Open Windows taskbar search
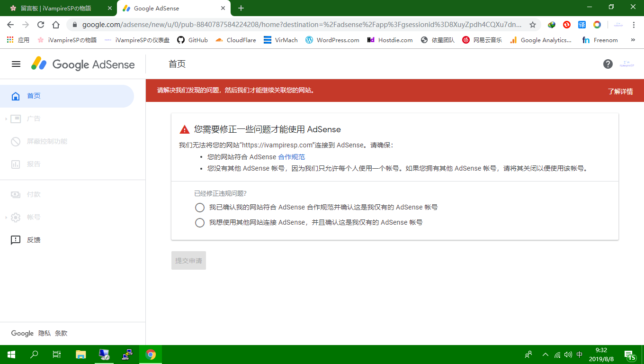Viewport: 644px width, 364px height. 34,355
